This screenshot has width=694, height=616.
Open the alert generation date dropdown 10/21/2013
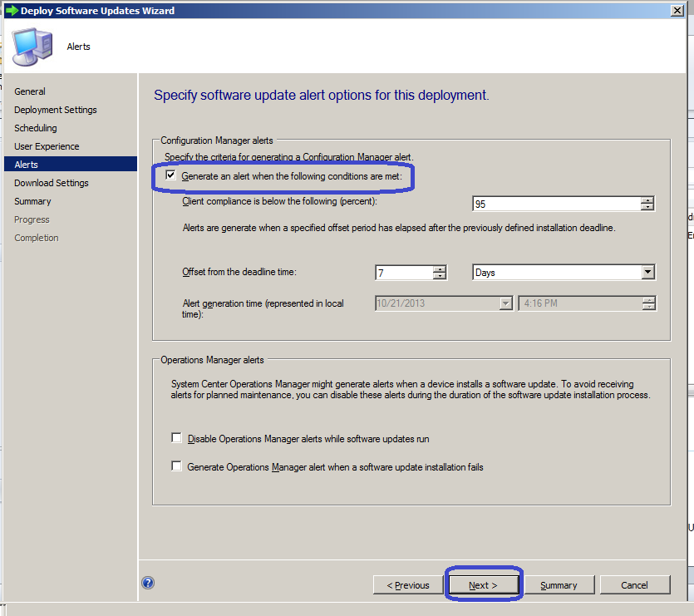505,303
